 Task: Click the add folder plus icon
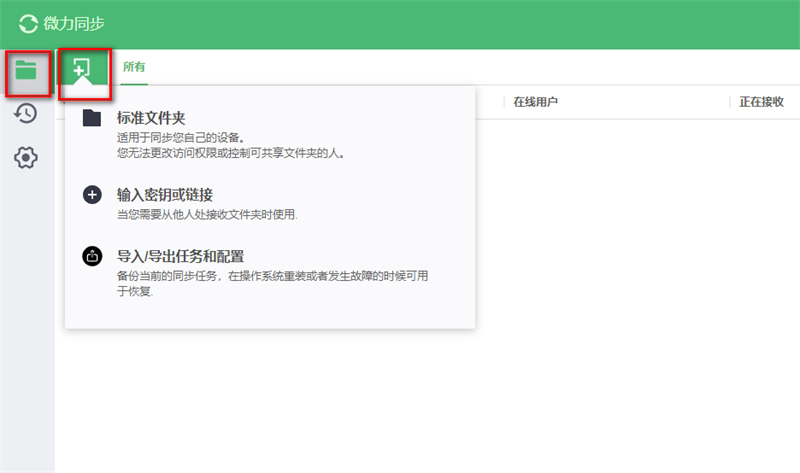[82, 68]
